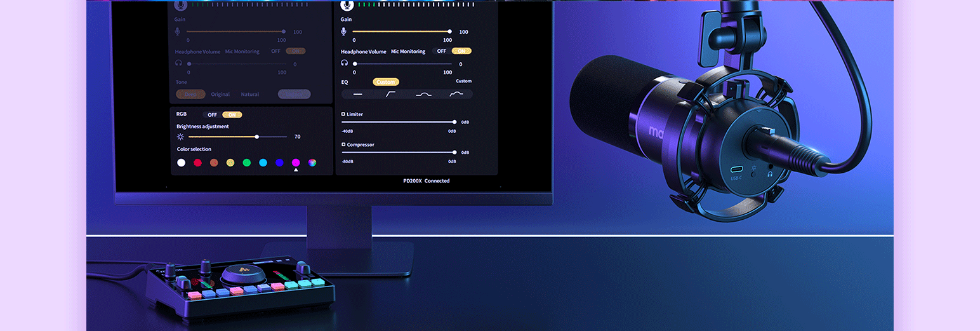The width and height of the screenshot is (980, 331).
Task: Tick the Limiter checkbox
Action: (343, 114)
